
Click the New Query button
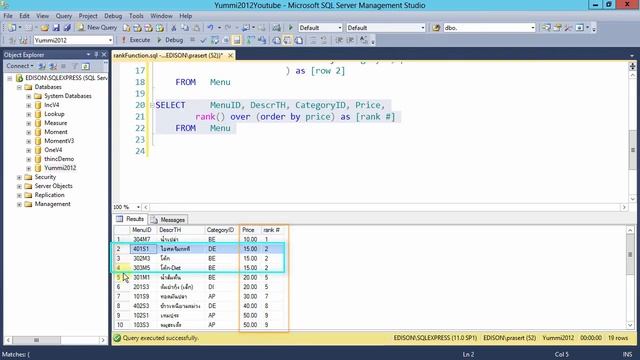[x=97, y=28]
